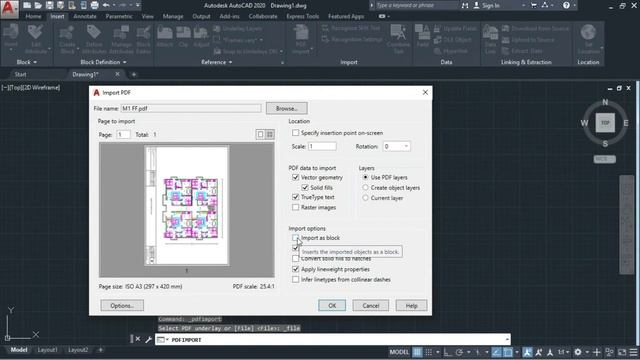640x360 pixels.
Task: Toggle polar tracking status bar icon
Action: [x=459, y=352]
